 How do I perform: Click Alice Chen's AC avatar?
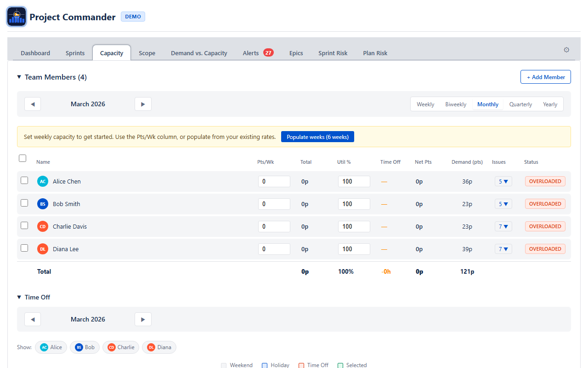coord(42,181)
